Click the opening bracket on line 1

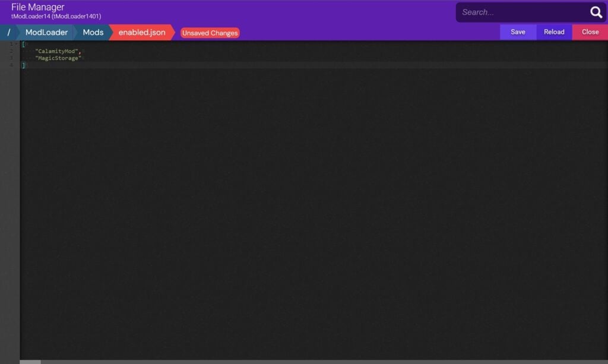[x=23, y=44]
